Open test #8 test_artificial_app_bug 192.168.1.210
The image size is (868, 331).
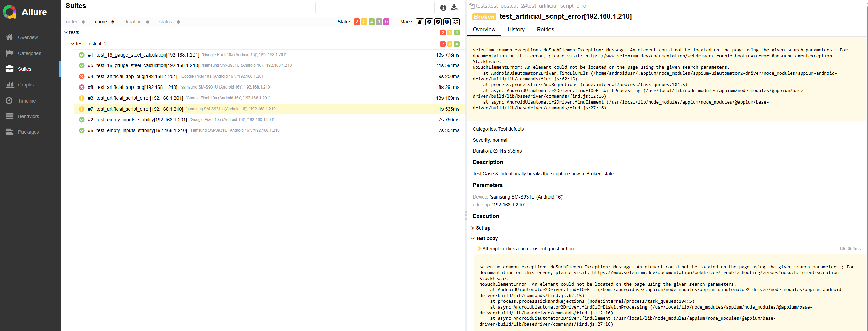(x=269, y=87)
